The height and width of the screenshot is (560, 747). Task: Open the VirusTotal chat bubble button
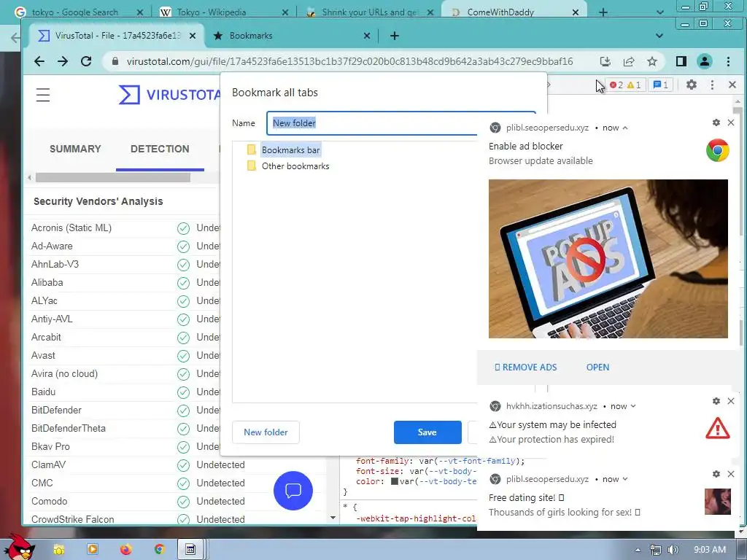tap(293, 491)
